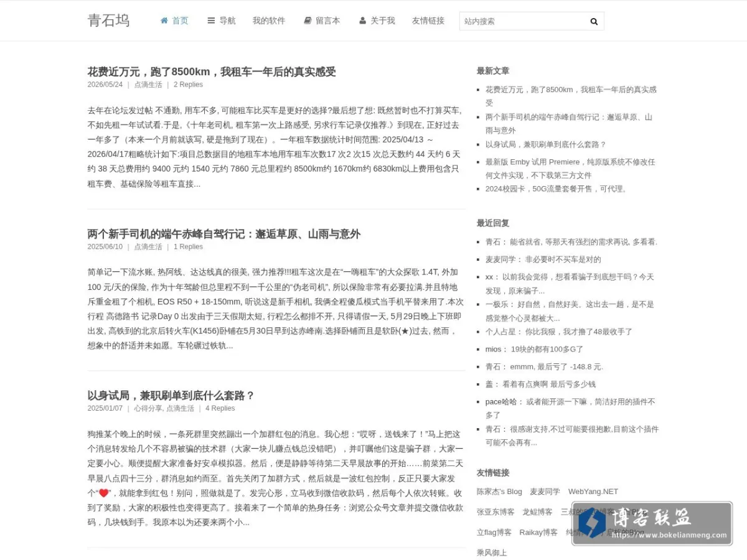Open 盖 reply 看着有点爽啊 最后亏多少钱
Image resolution: width=747 pixels, height=560 pixels.
(x=549, y=384)
